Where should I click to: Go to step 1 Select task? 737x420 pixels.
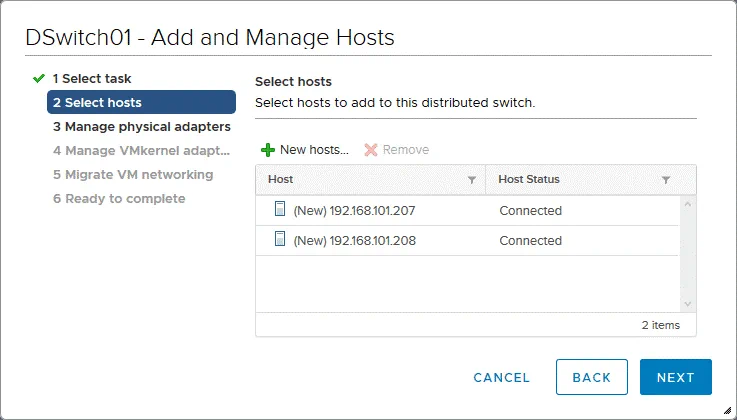(x=91, y=78)
